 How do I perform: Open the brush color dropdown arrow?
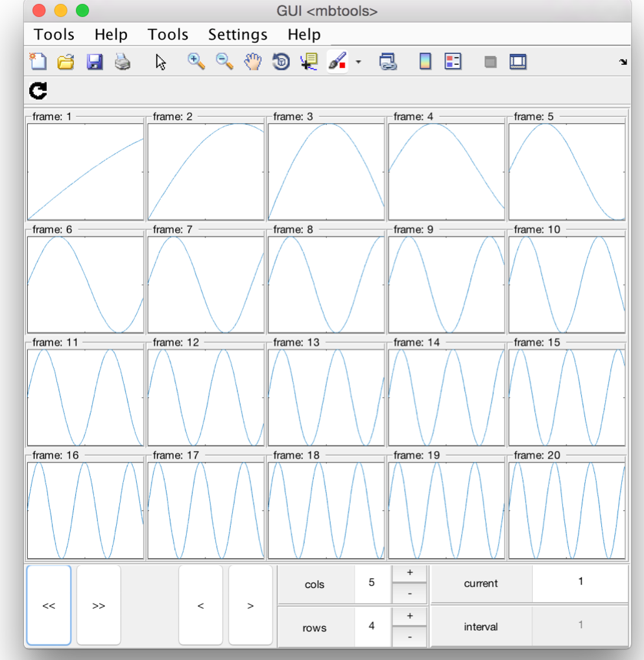tap(359, 62)
